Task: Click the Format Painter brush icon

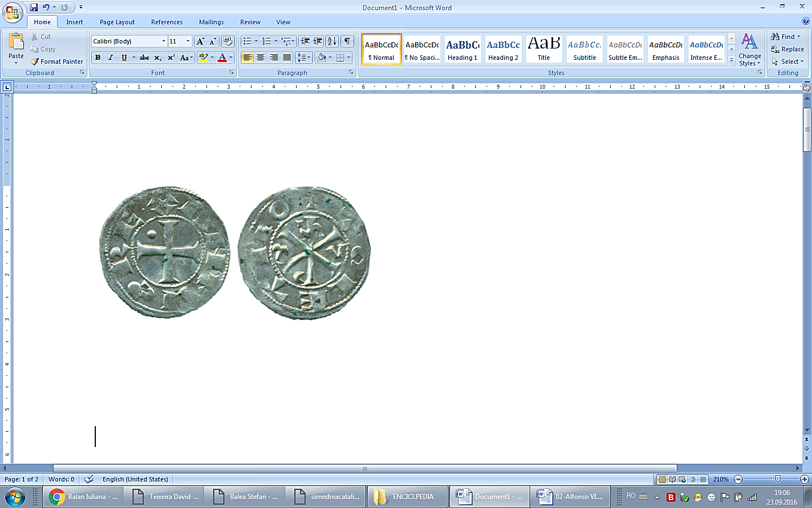Action: coord(35,62)
